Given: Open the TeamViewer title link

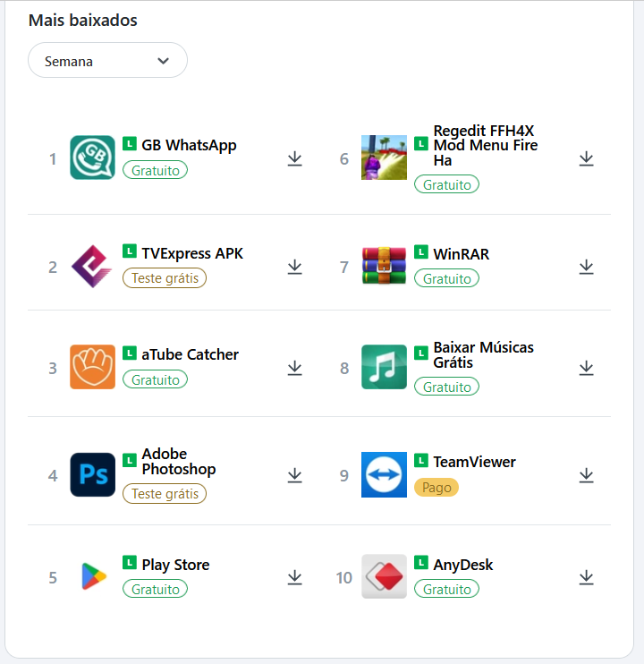Looking at the screenshot, I should click(x=474, y=462).
